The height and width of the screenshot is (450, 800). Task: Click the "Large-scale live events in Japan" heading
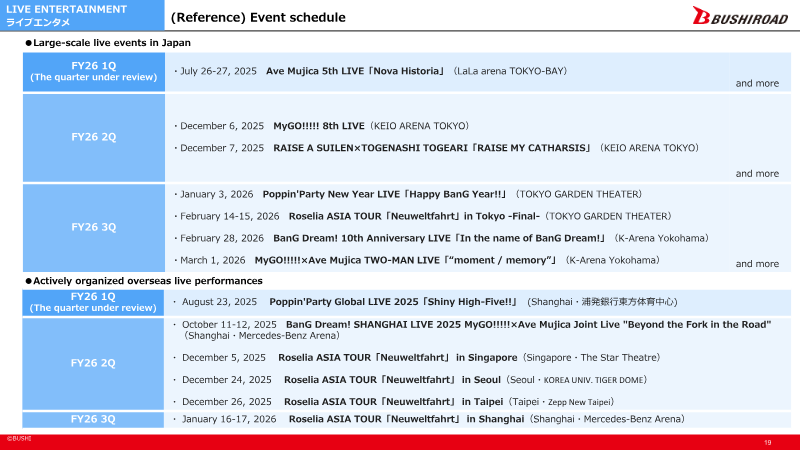(112, 43)
